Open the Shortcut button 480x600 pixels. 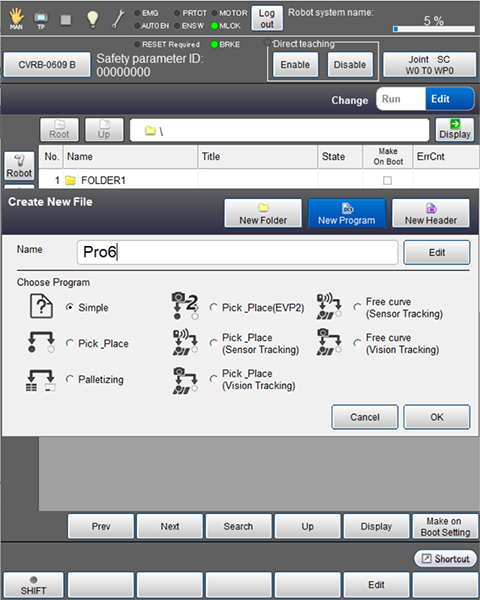tap(445, 559)
